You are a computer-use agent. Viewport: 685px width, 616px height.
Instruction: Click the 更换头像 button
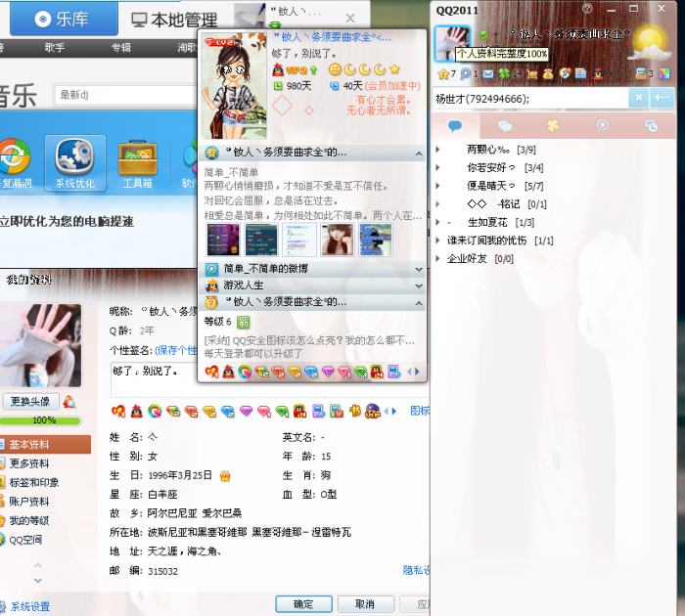click(x=30, y=401)
